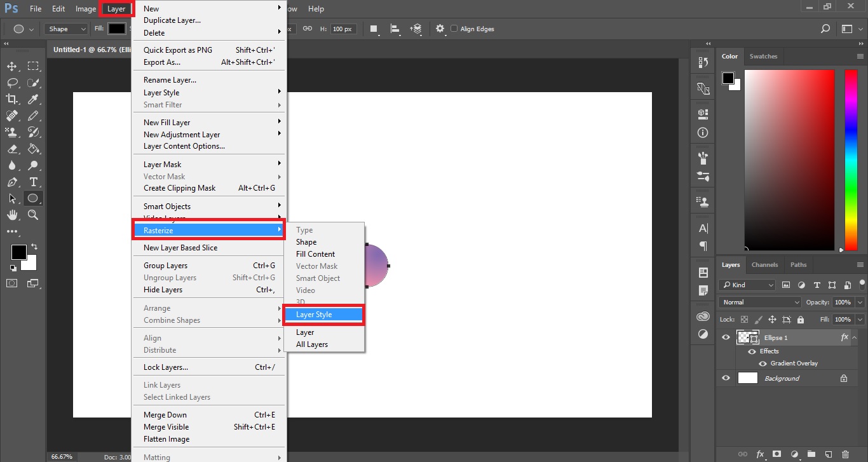The height and width of the screenshot is (462, 868).
Task: Select the Zoom magnifier tool
Action: pyautogui.click(x=33, y=215)
